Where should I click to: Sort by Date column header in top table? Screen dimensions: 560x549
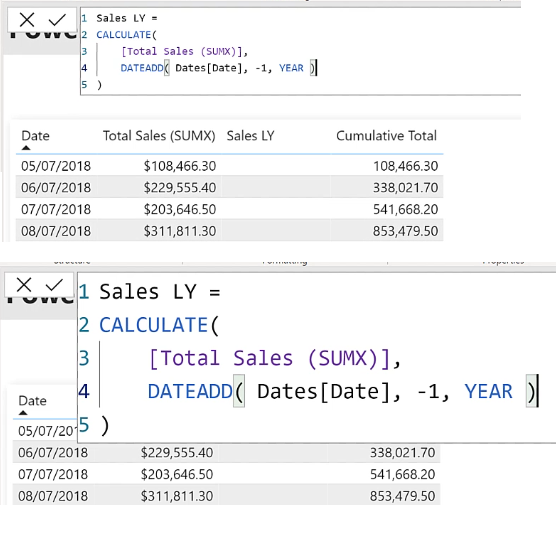(35, 136)
